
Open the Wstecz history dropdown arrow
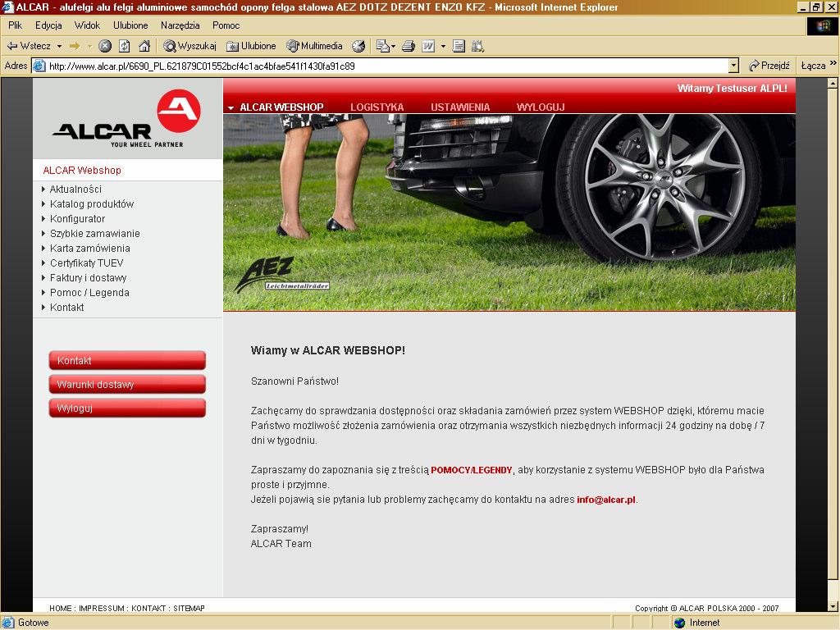click(x=59, y=46)
